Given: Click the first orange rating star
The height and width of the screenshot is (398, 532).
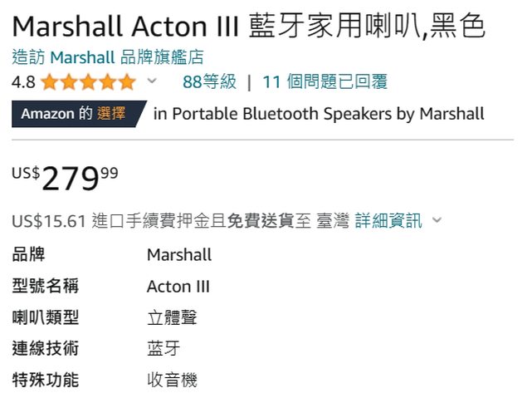Looking at the screenshot, I should [x=49, y=81].
